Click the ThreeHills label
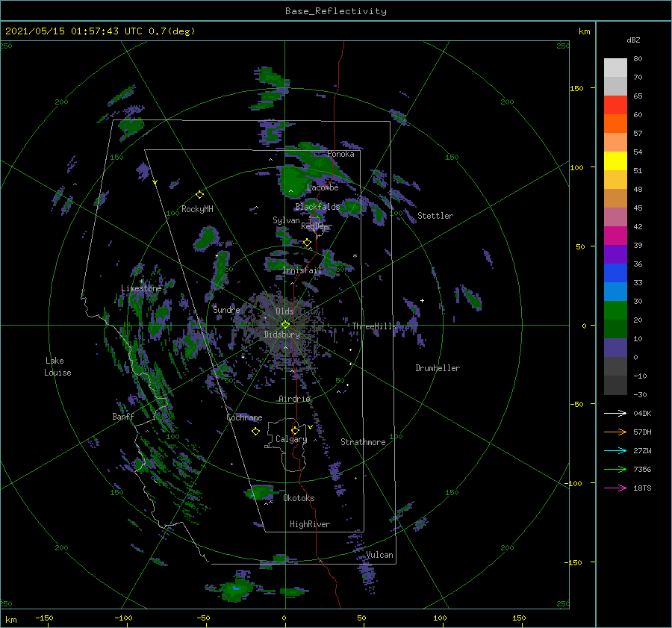 pyautogui.click(x=375, y=326)
